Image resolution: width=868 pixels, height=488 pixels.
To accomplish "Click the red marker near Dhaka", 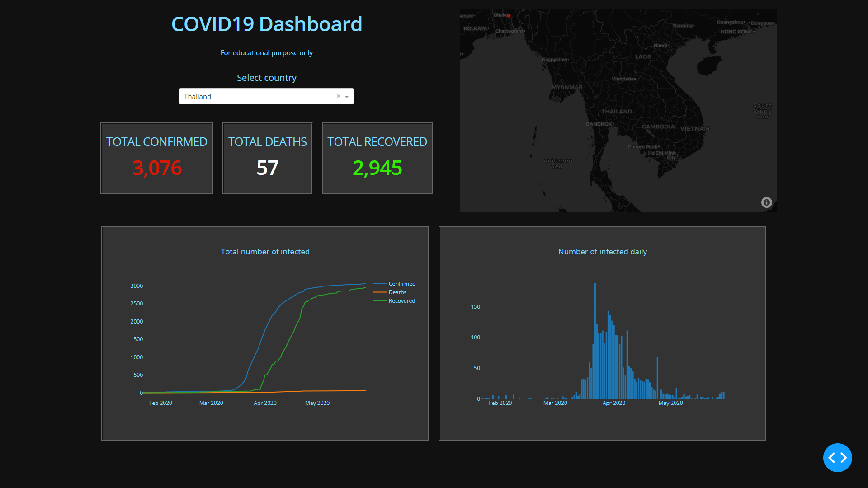I will [509, 16].
